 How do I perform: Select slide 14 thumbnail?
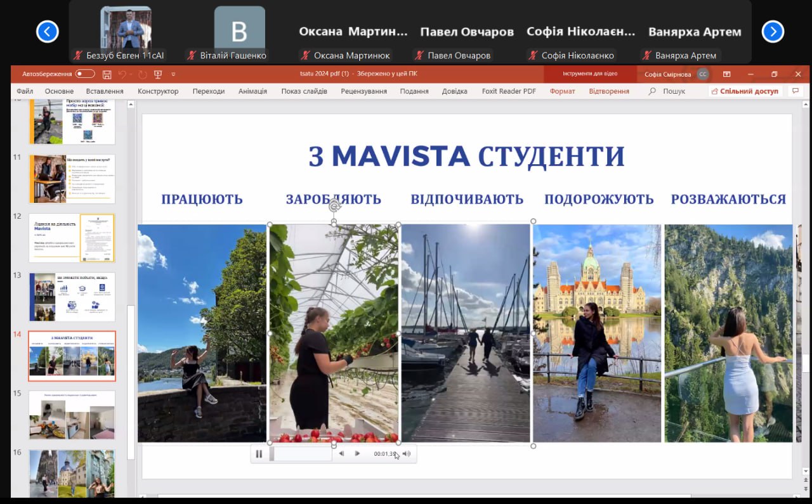pos(72,356)
